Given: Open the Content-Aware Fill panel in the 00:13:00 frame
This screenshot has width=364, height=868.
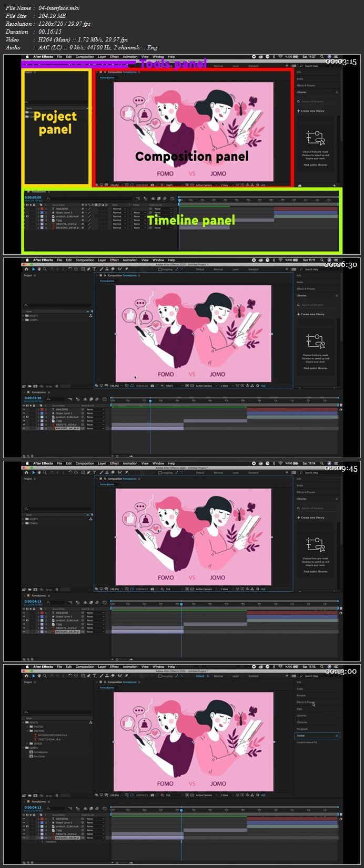Looking at the screenshot, I should (307, 742).
